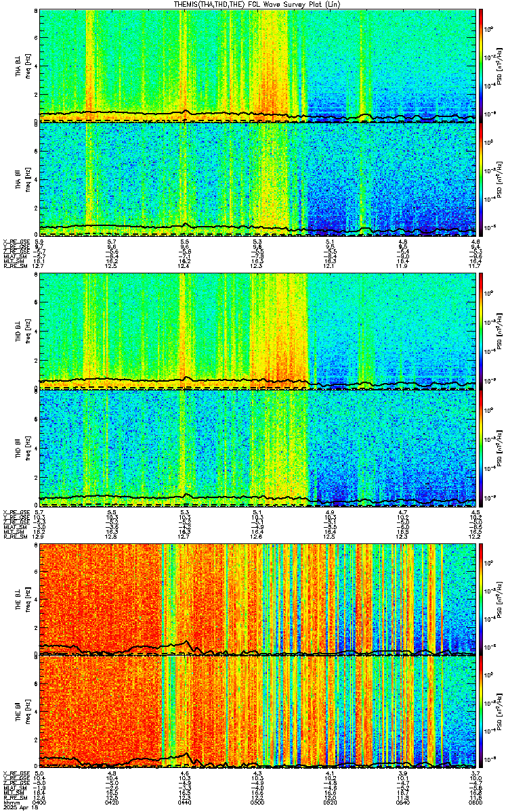Select the THE B-parallel spectrogram panel
This screenshot has height=812, width=508.
[x=258, y=713]
